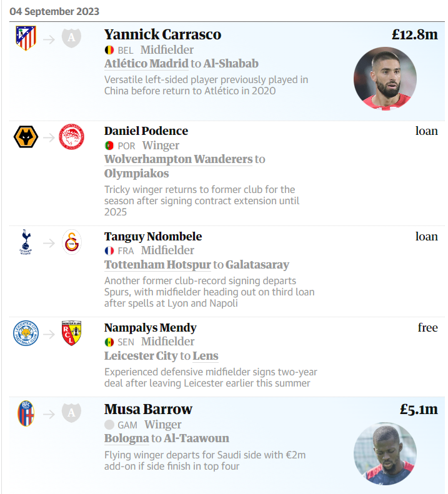Click the Belgium flag next to BEL
This screenshot has width=448, height=494.
(x=109, y=50)
